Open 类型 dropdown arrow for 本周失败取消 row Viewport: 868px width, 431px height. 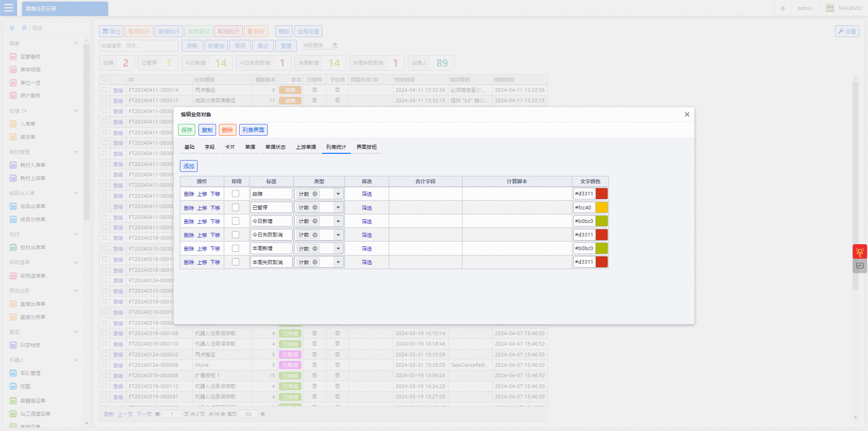(x=338, y=262)
